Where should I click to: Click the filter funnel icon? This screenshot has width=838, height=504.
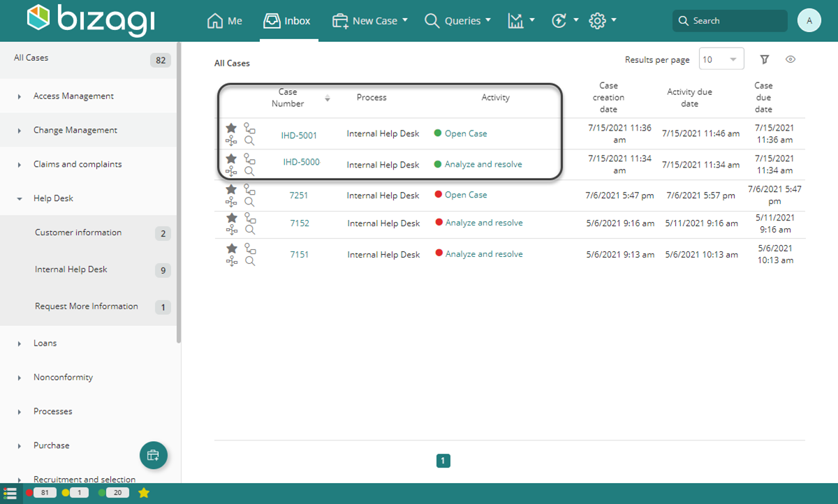765,59
